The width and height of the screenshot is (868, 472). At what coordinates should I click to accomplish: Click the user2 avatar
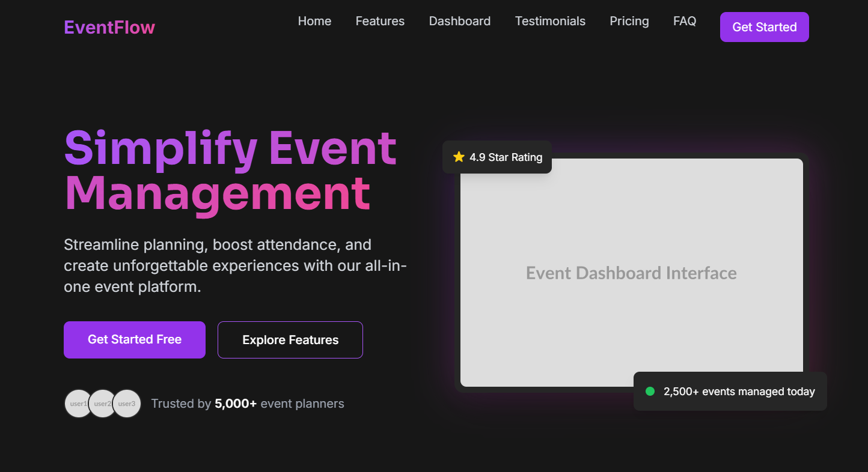103,404
